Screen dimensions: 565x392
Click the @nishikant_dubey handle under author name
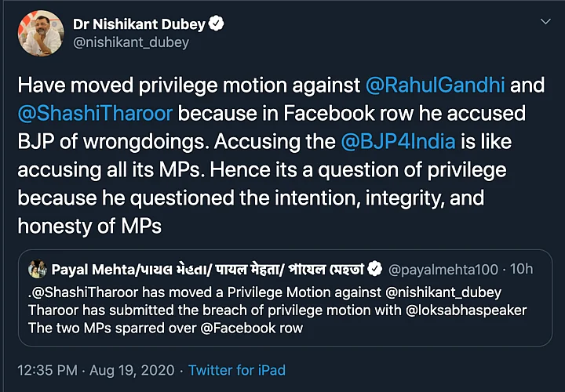coord(131,42)
